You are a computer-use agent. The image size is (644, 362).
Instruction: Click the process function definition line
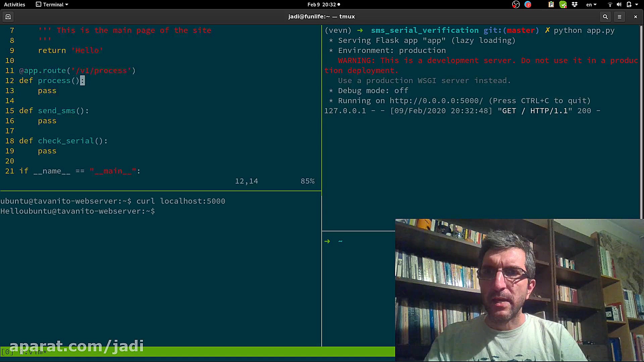(54, 81)
